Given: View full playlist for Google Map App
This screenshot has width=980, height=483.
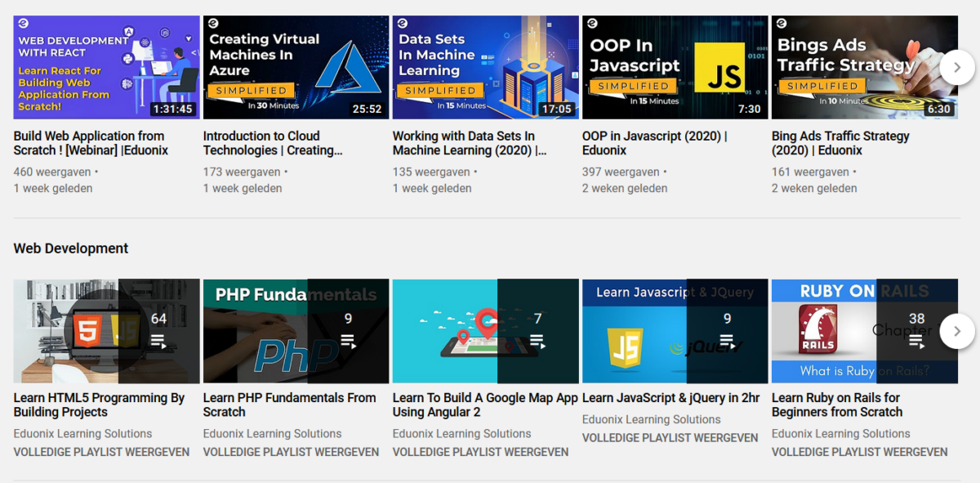Looking at the screenshot, I should (480, 452).
